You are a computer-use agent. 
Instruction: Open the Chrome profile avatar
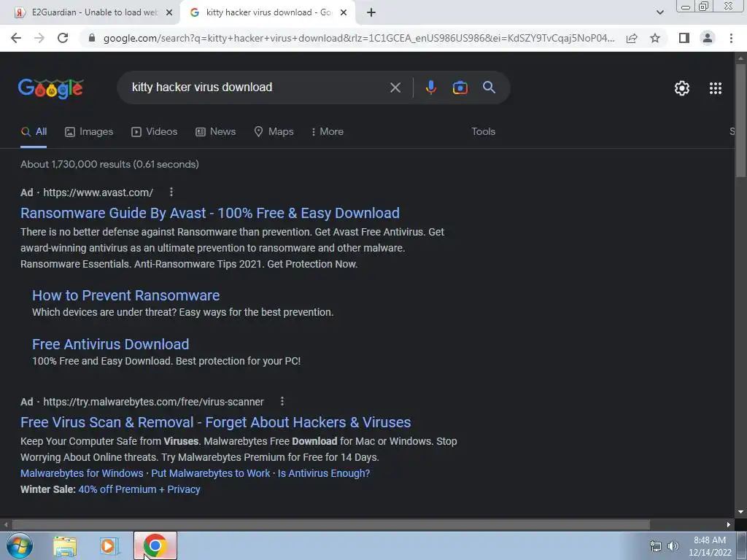pos(708,38)
